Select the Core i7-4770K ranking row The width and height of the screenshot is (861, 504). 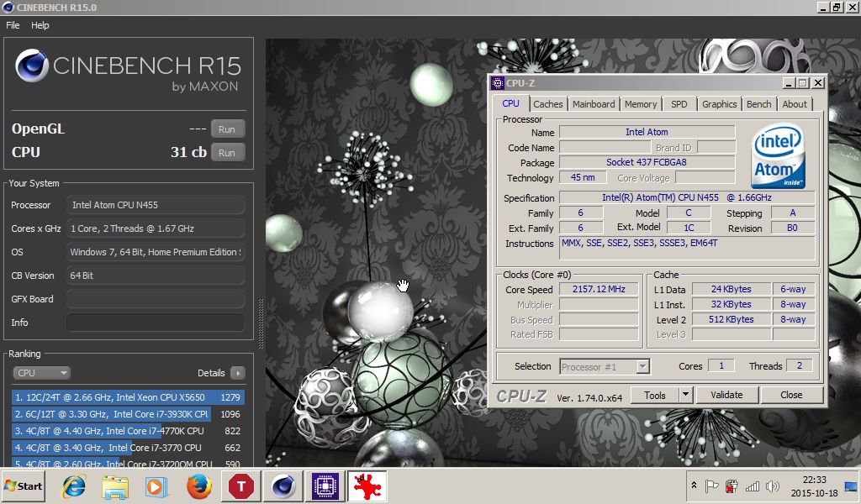tap(128, 431)
